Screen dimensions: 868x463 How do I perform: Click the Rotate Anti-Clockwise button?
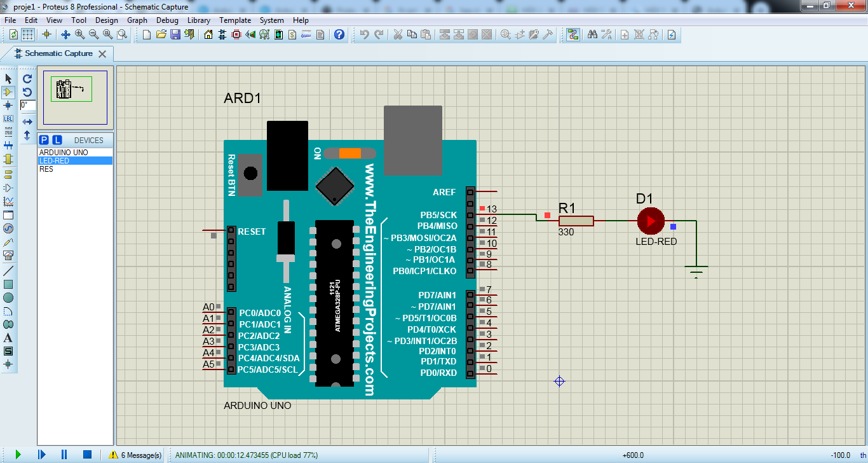click(27, 92)
